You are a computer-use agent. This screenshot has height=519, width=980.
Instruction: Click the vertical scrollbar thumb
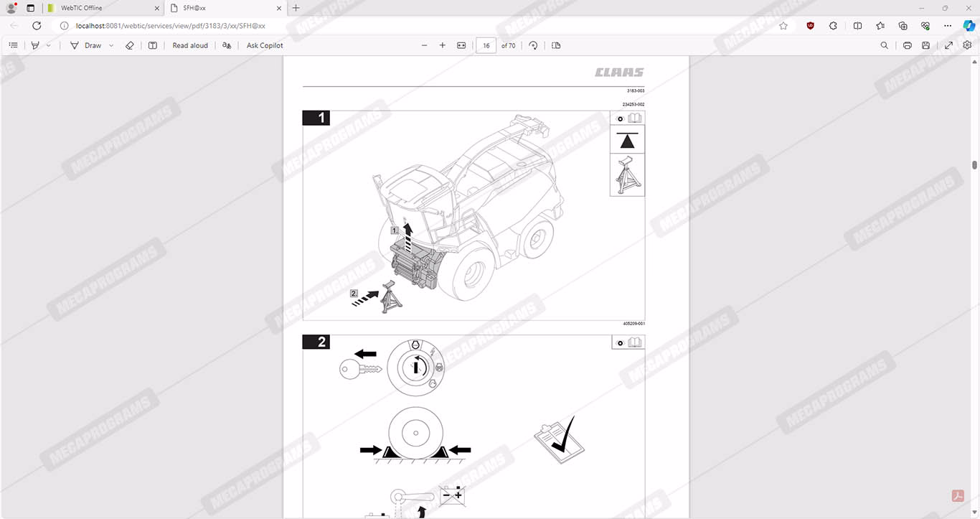point(974,164)
